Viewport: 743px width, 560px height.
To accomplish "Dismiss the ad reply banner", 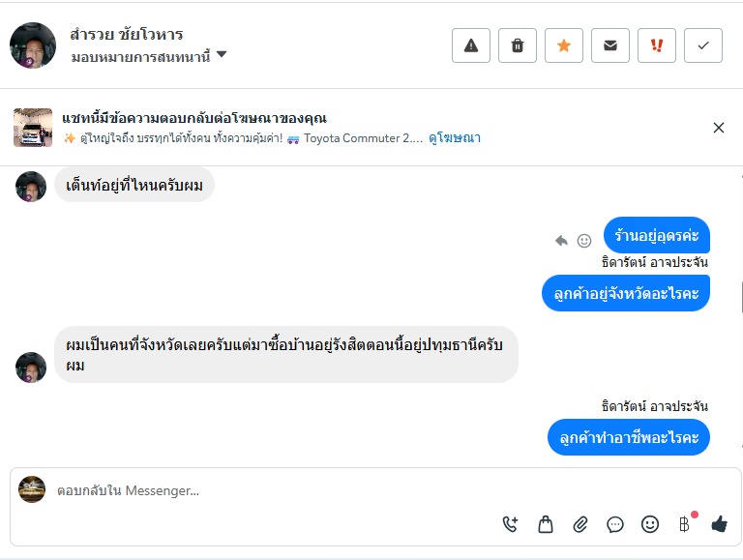I will point(719,128).
